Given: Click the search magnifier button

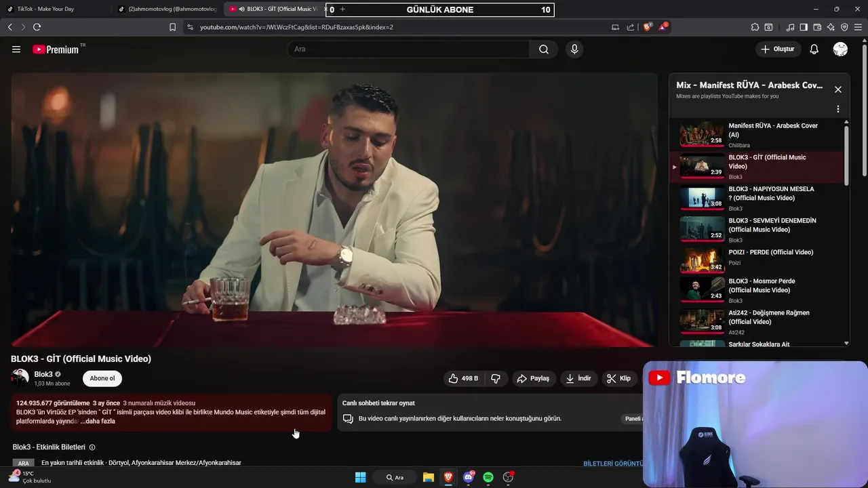Looking at the screenshot, I should [x=544, y=49].
